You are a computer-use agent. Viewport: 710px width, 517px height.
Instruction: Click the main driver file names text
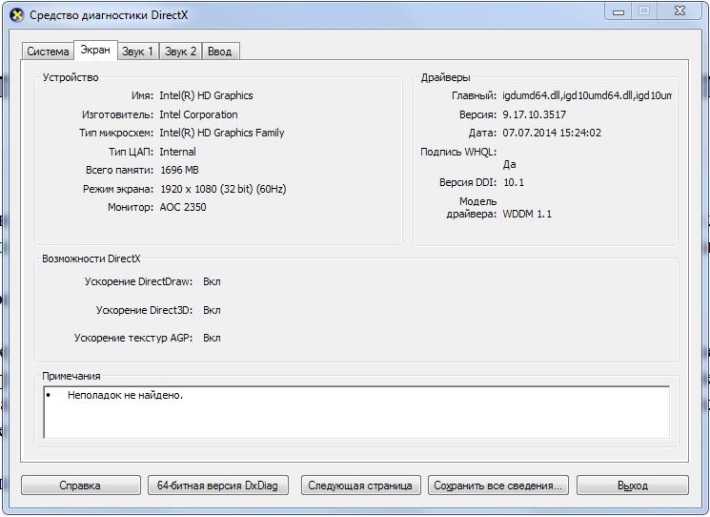pos(586,96)
